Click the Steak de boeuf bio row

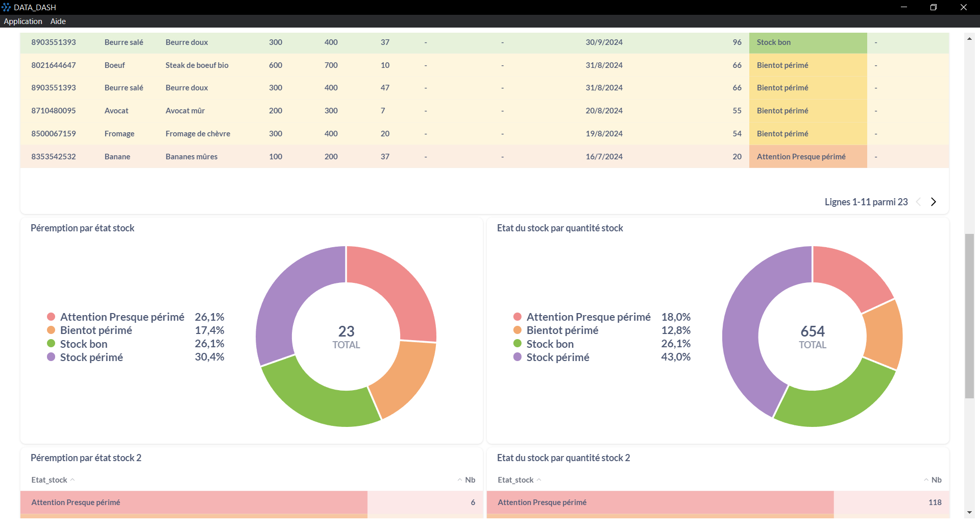tap(197, 65)
